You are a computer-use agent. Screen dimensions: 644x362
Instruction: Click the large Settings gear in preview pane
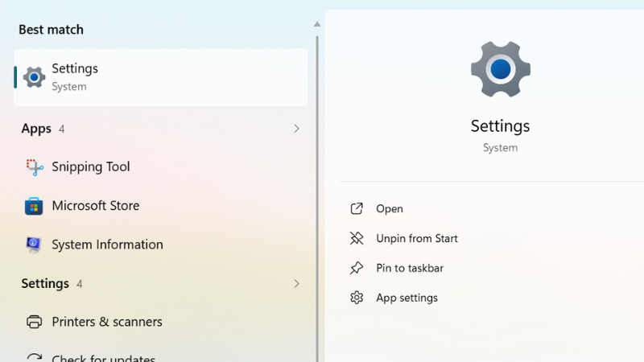[x=500, y=69]
